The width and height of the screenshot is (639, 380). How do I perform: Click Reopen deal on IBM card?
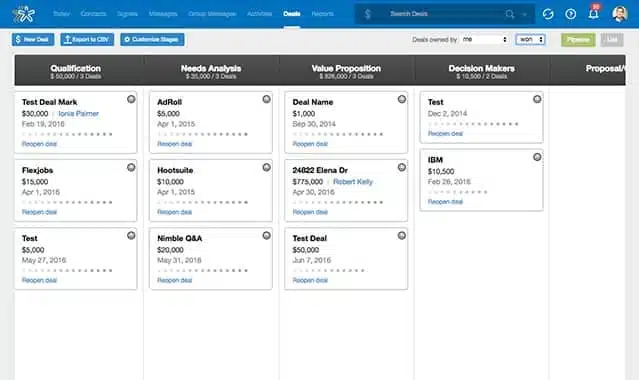[445, 202]
